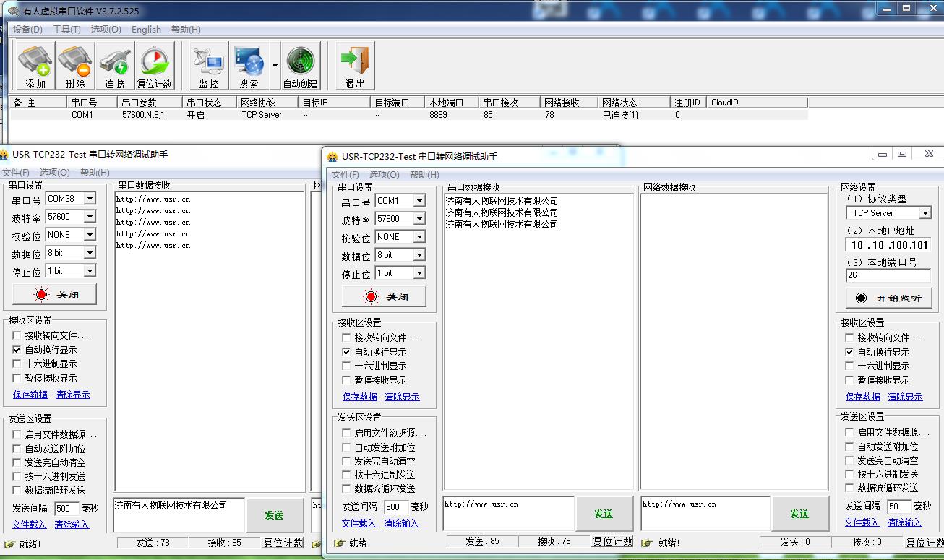Click the 删除 (Delete) port toolbar icon

click(x=74, y=66)
